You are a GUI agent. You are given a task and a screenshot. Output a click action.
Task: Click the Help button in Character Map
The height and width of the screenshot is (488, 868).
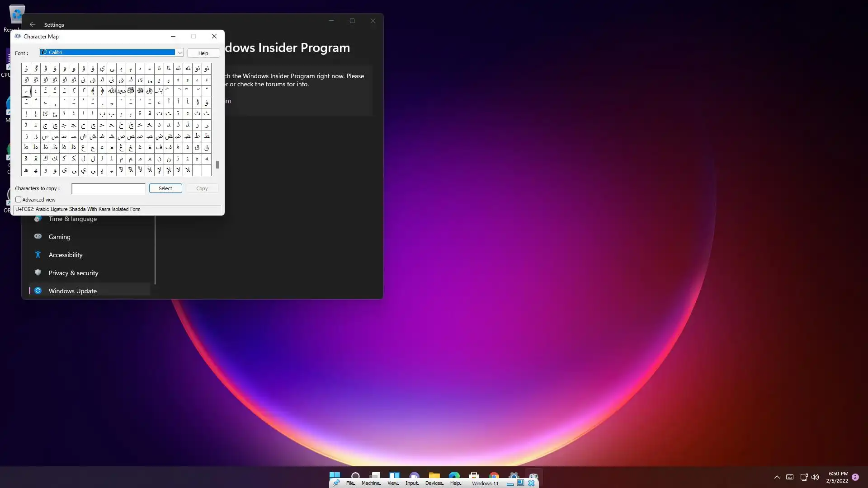203,53
